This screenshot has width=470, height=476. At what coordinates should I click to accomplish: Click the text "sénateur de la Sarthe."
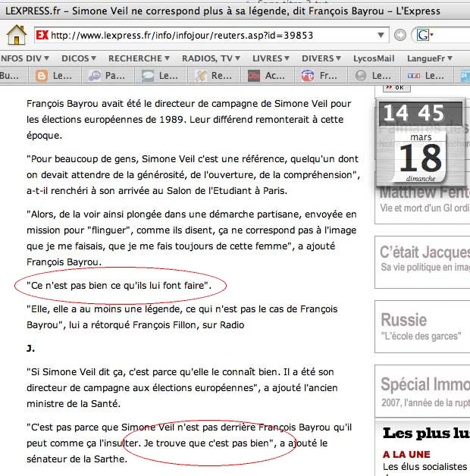click(77, 459)
